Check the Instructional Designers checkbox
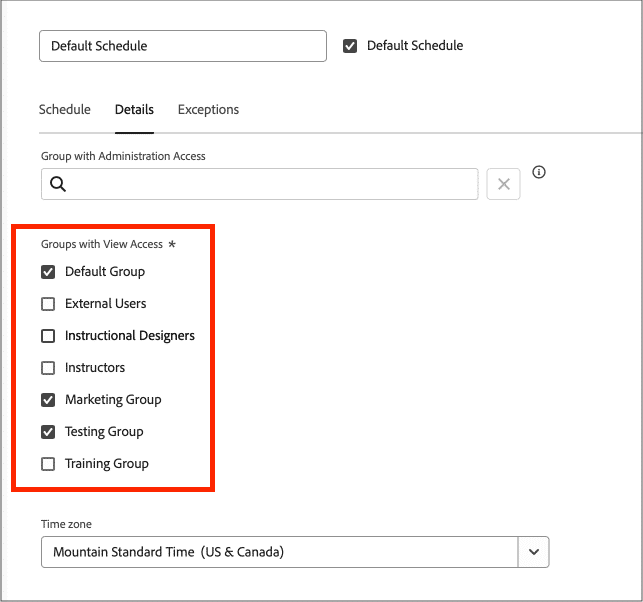This screenshot has height=602, width=643. pyautogui.click(x=48, y=336)
